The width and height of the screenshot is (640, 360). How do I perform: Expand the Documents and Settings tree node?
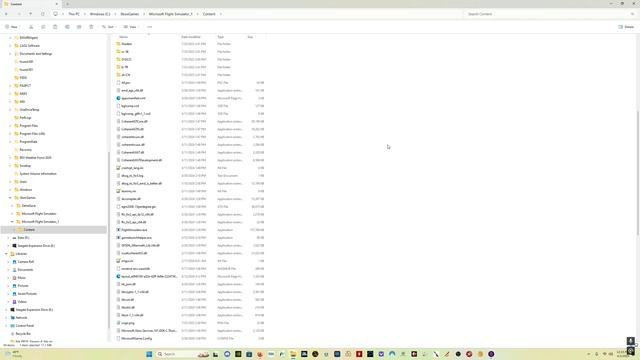pyautogui.click(x=10, y=54)
